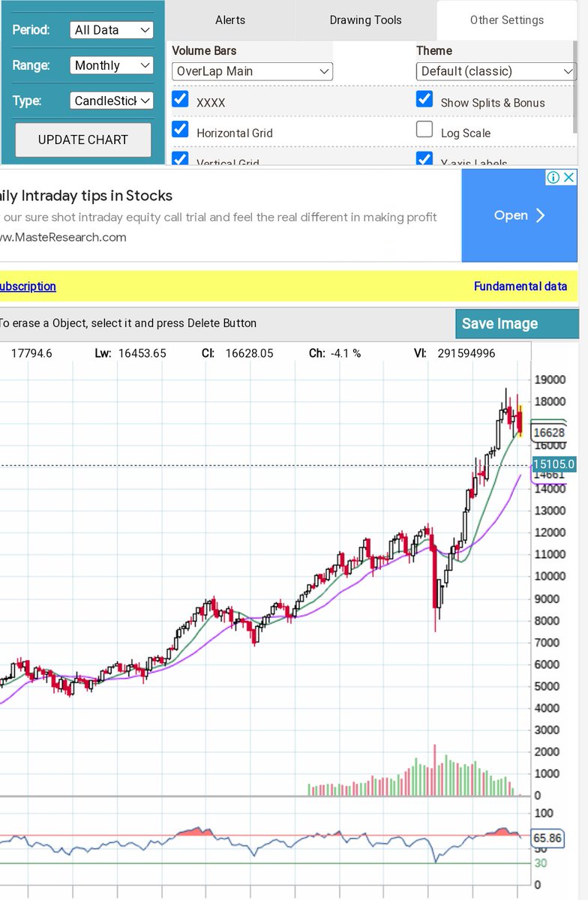The image size is (588, 900).
Task: Open the Type dropdown showing CandleStick
Action: [x=112, y=100]
